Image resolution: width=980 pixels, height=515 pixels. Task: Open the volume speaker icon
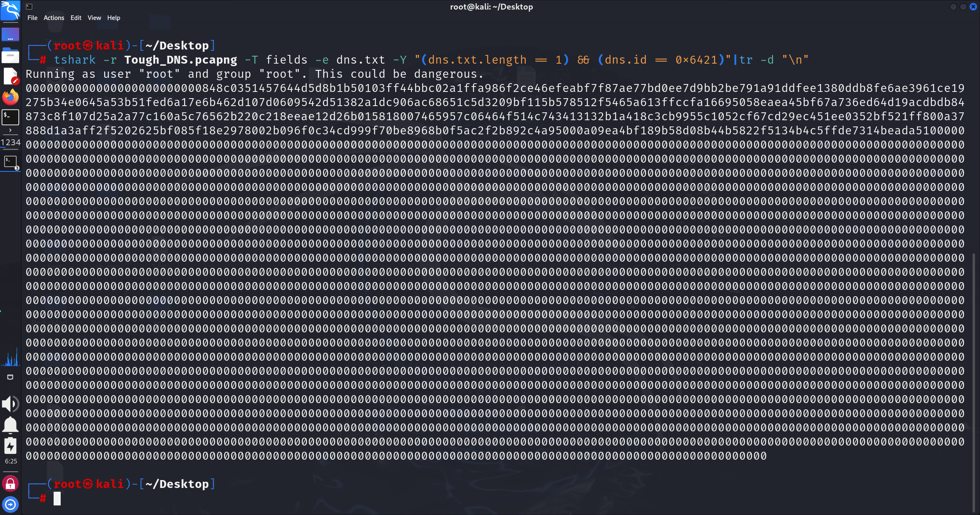10,404
